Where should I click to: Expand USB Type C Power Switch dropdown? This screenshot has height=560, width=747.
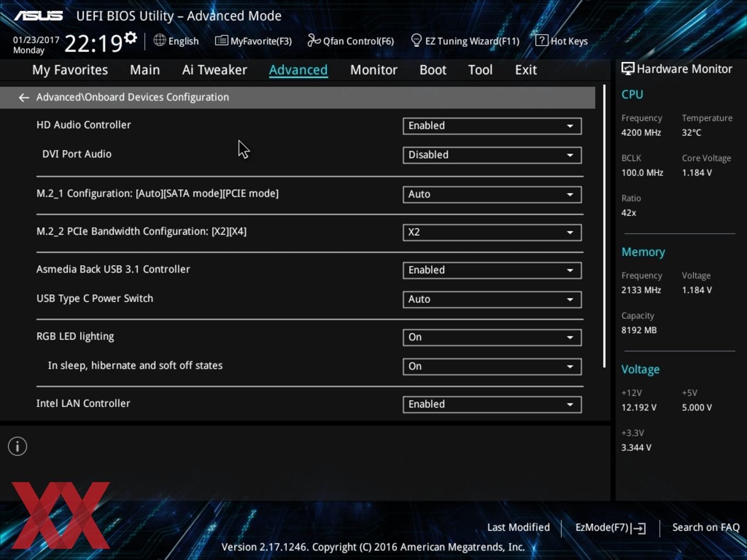point(492,299)
